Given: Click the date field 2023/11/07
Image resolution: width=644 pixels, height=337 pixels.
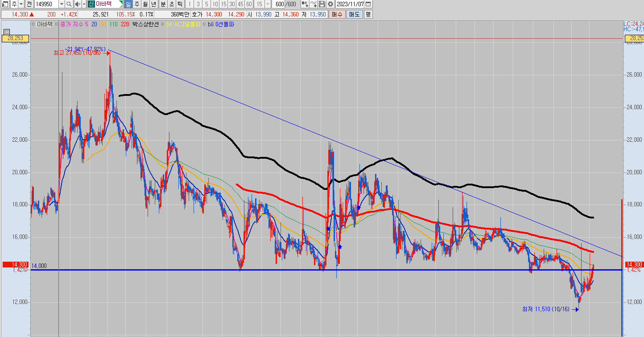Looking at the screenshot, I should tap(350, 4).
